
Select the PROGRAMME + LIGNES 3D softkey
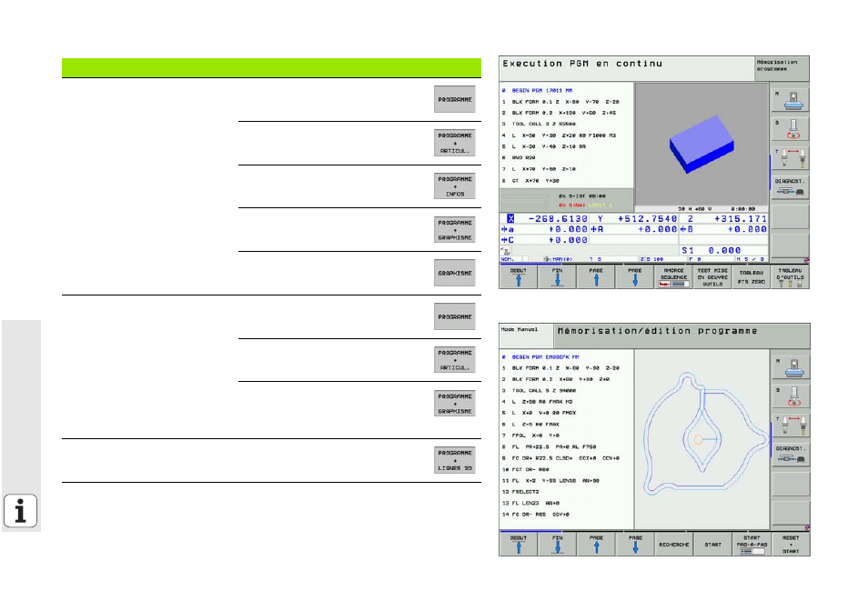click(x=455, y=460)
